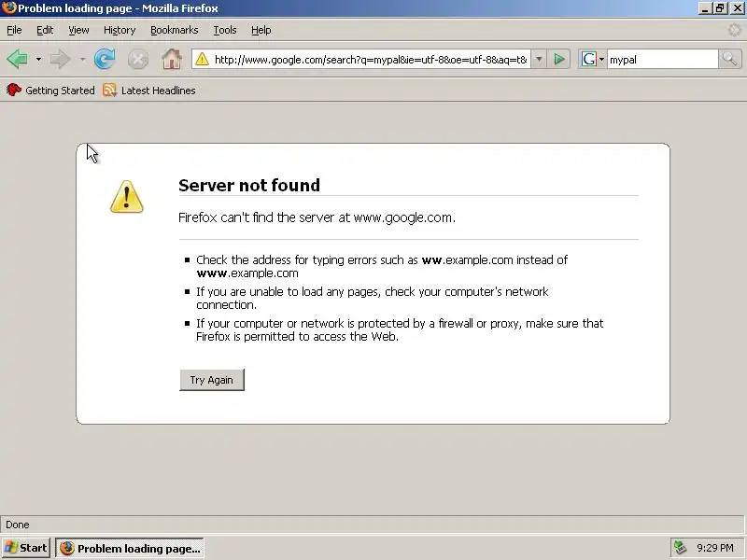The image size is (747, 560).
Task: Click the green Back arrow button
Action: pos(18,59)
